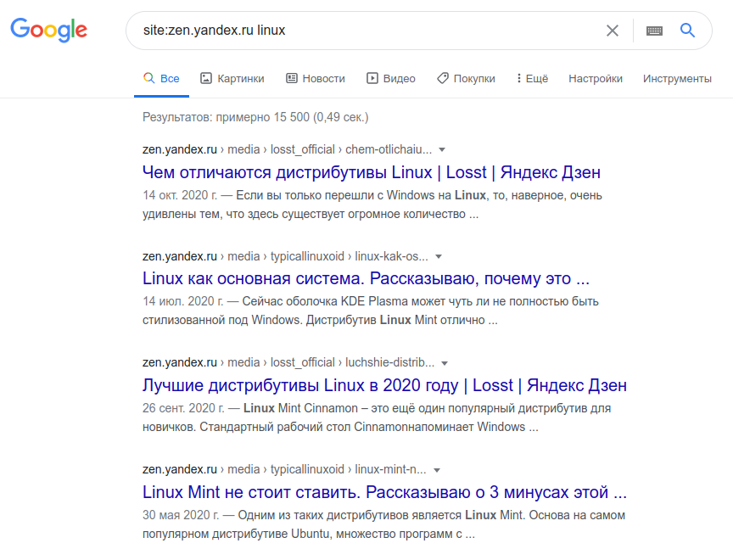
Task: Click snippet dated 30 мая 2020 г.
Action: click(x=383, y=524)
